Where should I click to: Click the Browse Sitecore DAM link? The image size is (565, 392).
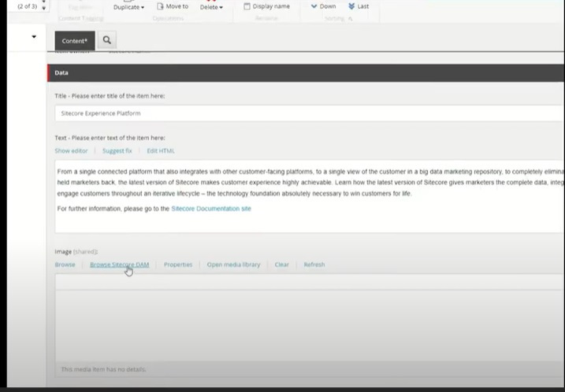coord(119,264)
